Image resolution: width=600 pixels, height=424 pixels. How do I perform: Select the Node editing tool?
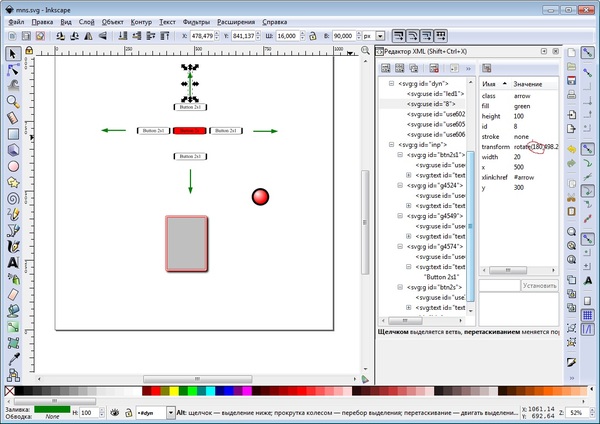pos(14,70)
